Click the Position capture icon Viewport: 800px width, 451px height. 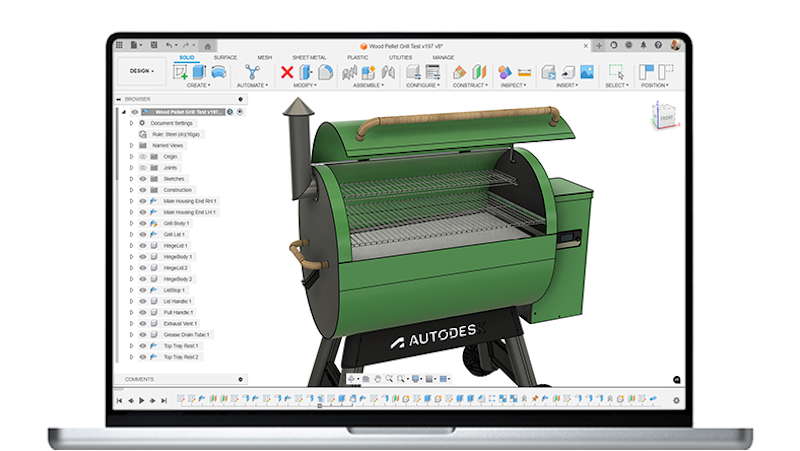(x=646, y=72)
